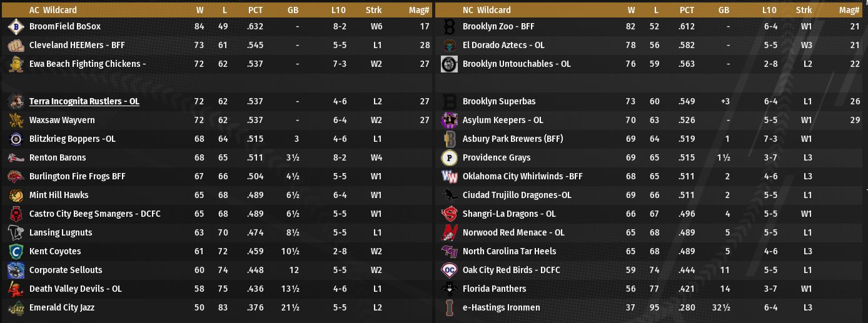Click the Oak City Red Birds logo
This screenshot has width=868, height=323.
point(449,270)
